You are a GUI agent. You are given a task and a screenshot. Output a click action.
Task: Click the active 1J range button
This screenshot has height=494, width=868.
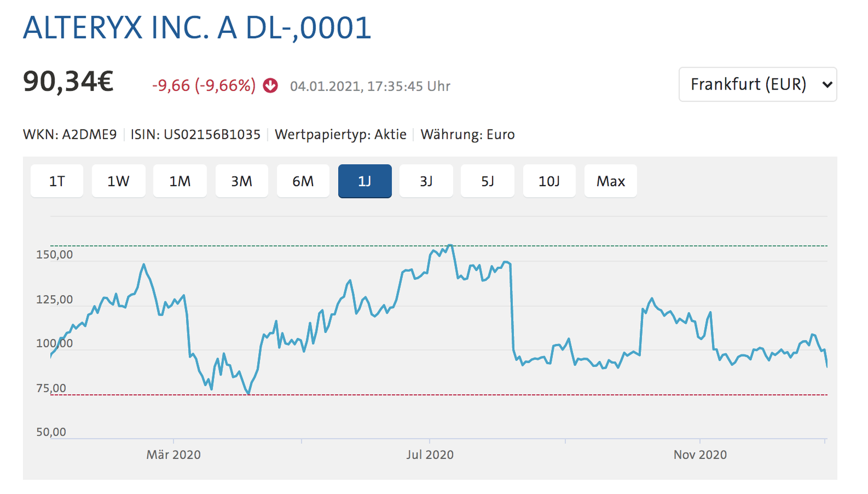[x=365, y=181]
